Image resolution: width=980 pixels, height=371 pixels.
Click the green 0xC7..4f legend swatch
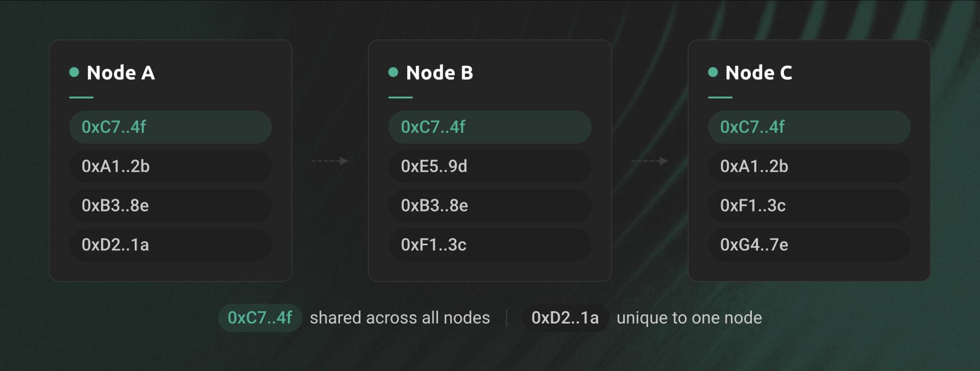[x=260, y=318]
